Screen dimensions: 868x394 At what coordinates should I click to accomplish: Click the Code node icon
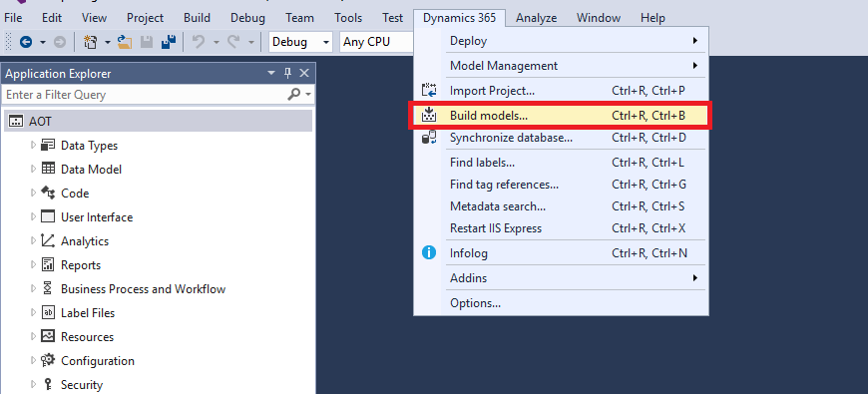coord(48,193)
